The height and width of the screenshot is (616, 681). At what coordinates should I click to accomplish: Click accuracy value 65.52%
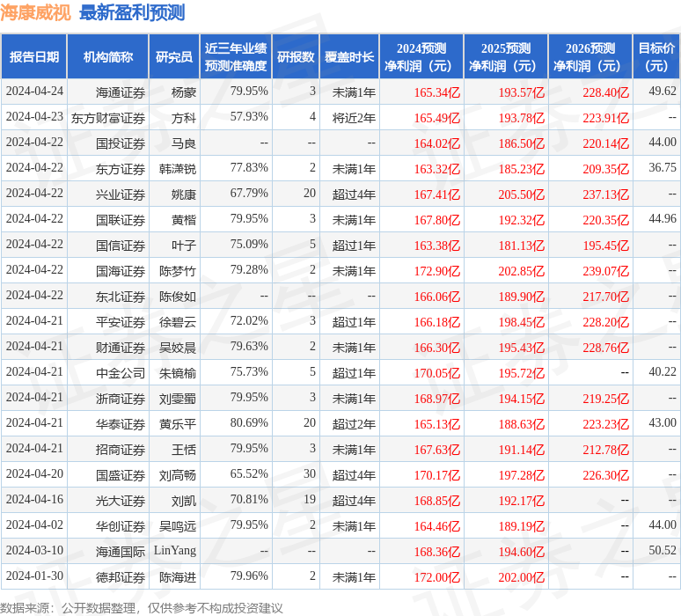point(249,473)
